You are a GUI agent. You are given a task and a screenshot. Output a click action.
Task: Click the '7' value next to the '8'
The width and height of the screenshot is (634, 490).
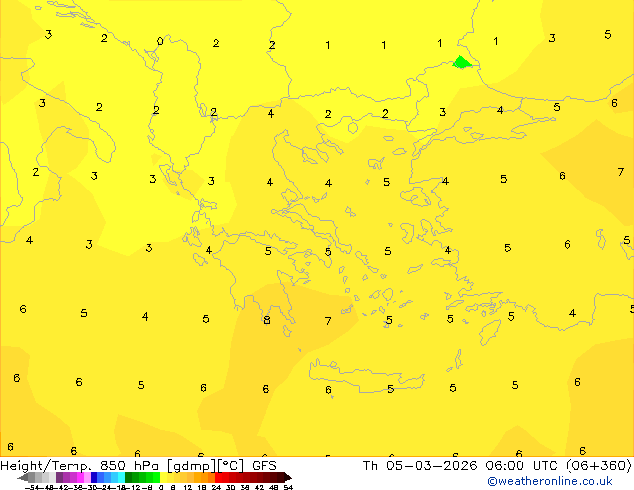pyautogui.click(x=328, y=321)
